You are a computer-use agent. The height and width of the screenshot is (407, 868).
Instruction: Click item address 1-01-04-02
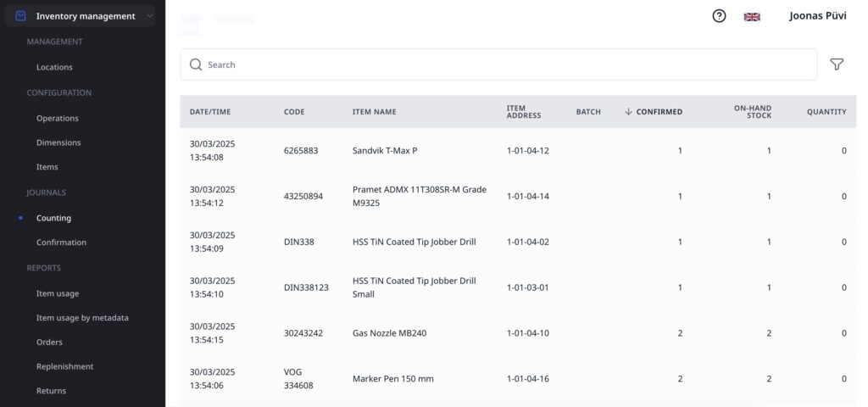pos(527,242)
